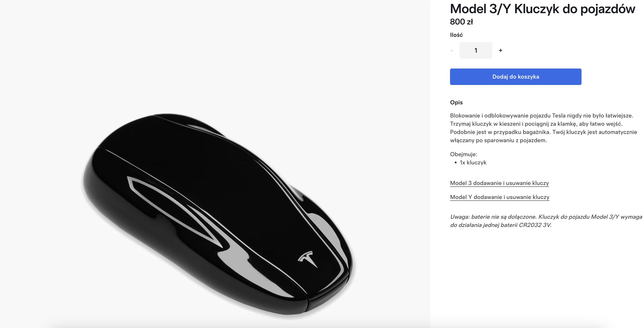Click the battery note Uwaga text
The height and width of the screenshot is (328, 644).
click(x=546, y=221)
